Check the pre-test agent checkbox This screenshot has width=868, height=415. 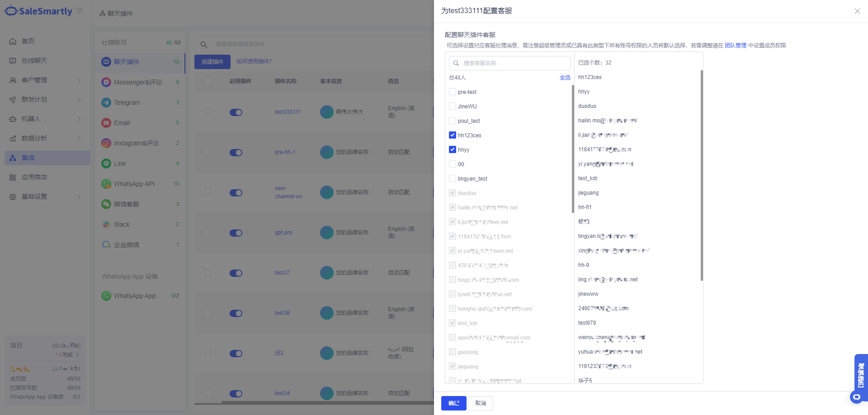(453, 92)
